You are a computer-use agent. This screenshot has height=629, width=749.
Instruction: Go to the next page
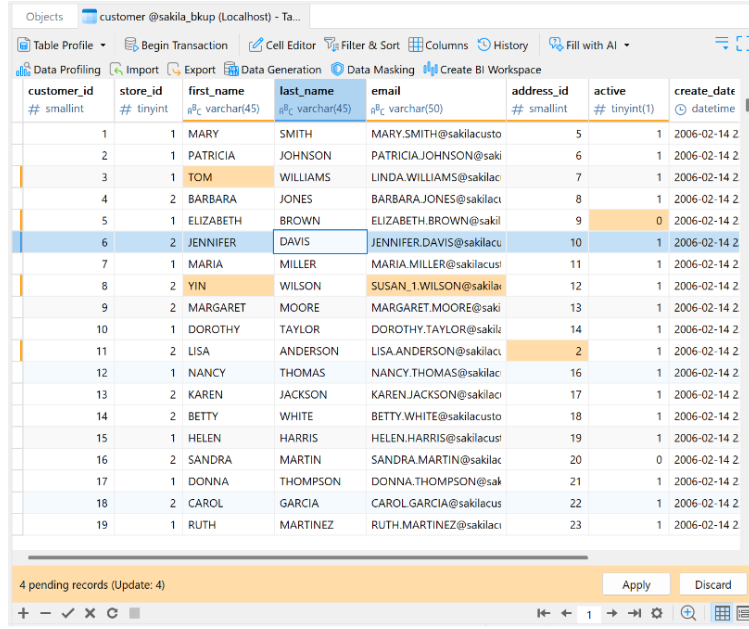(x=612, y=613)
